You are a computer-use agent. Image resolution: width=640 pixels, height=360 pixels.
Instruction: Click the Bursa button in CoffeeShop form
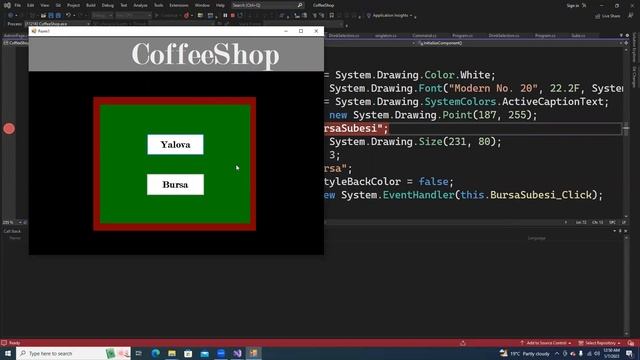175,184
